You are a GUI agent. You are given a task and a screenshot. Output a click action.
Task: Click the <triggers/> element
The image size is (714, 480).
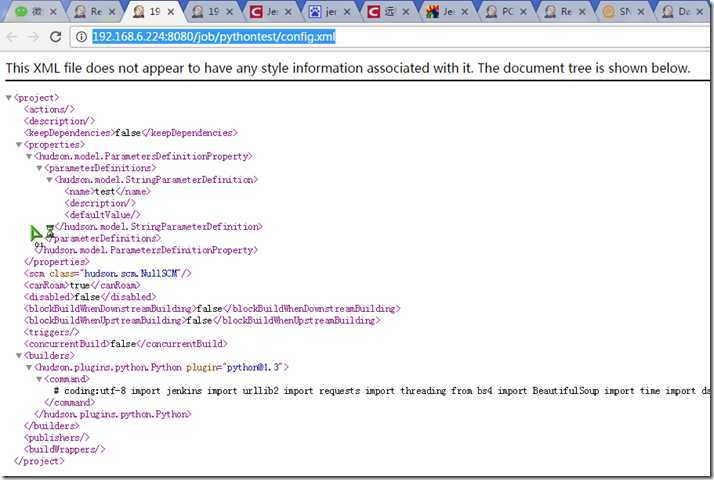[x=51, y=332]
